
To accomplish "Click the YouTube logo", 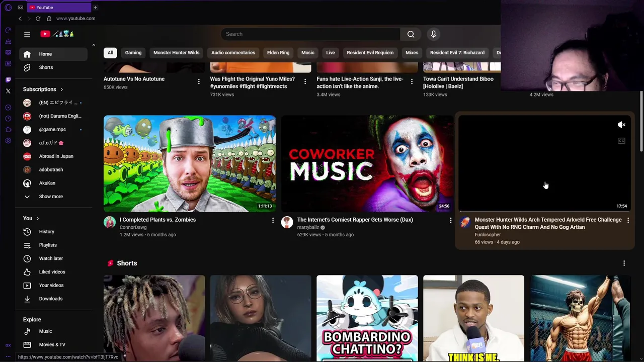I will coord(57,34).
